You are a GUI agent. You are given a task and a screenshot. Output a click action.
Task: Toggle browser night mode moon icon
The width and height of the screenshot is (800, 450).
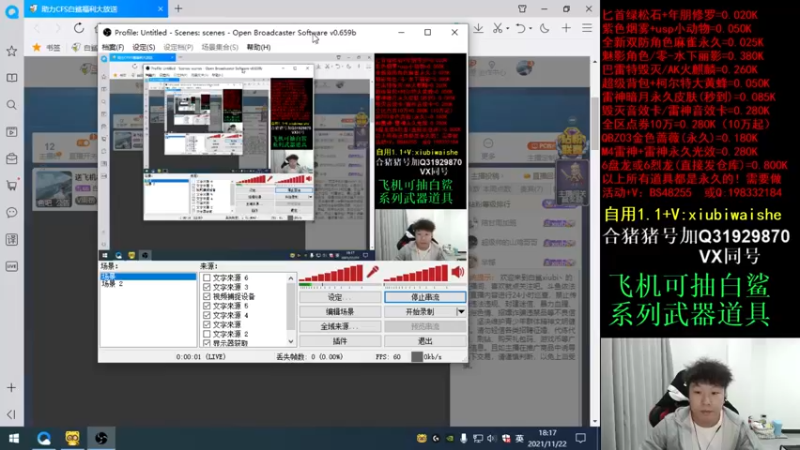point(544,28)
